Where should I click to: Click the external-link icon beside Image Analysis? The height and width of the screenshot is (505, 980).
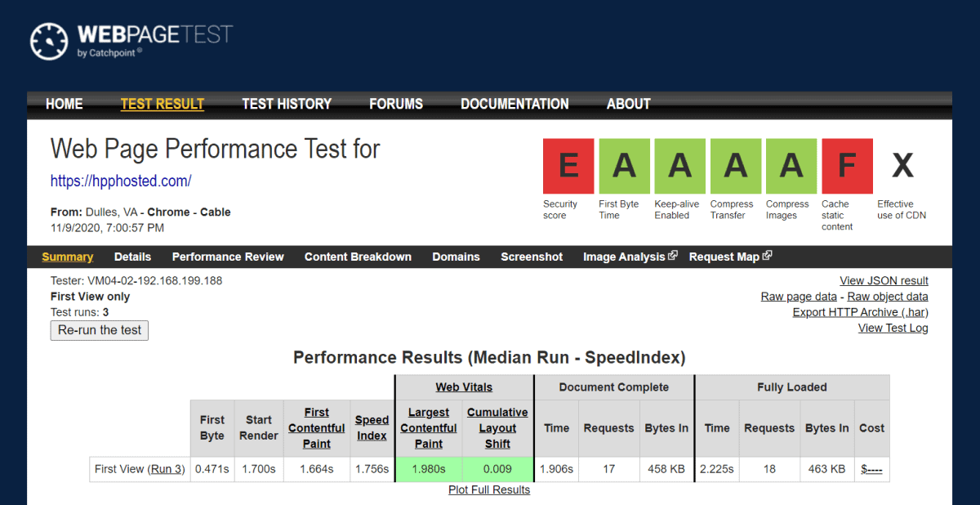point(673,256)
